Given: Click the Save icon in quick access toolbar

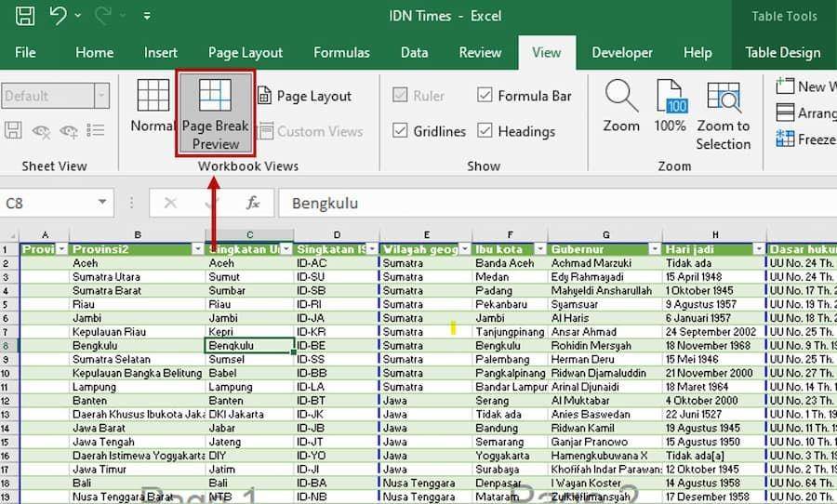Looking at the screenshot, I should tap(25, 16).
